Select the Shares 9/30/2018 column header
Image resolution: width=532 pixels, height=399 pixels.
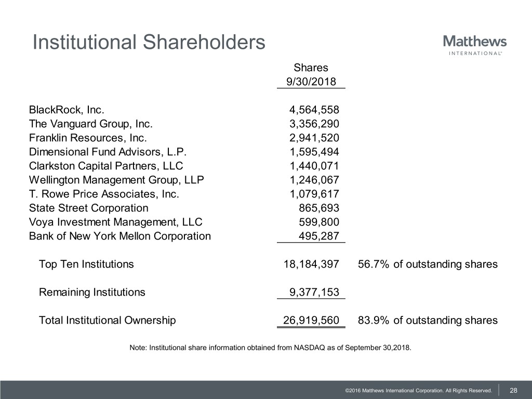coord(311,75)
